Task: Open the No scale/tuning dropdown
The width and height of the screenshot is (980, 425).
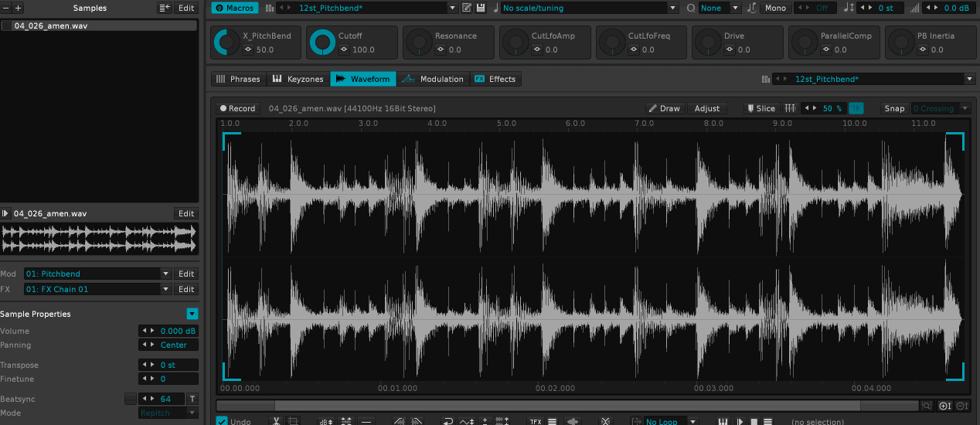Action: point(673,8)
